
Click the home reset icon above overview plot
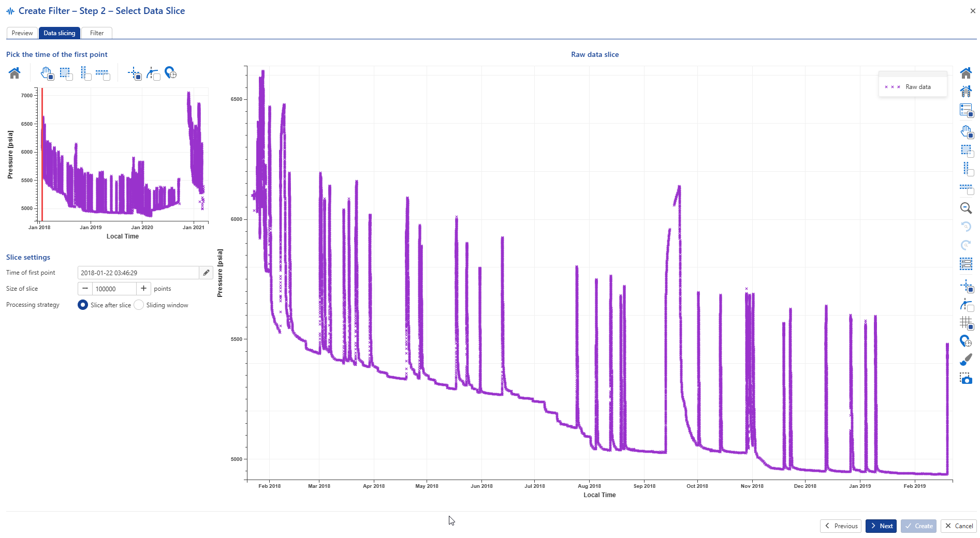pyautogui.click(x=14, y=73)
